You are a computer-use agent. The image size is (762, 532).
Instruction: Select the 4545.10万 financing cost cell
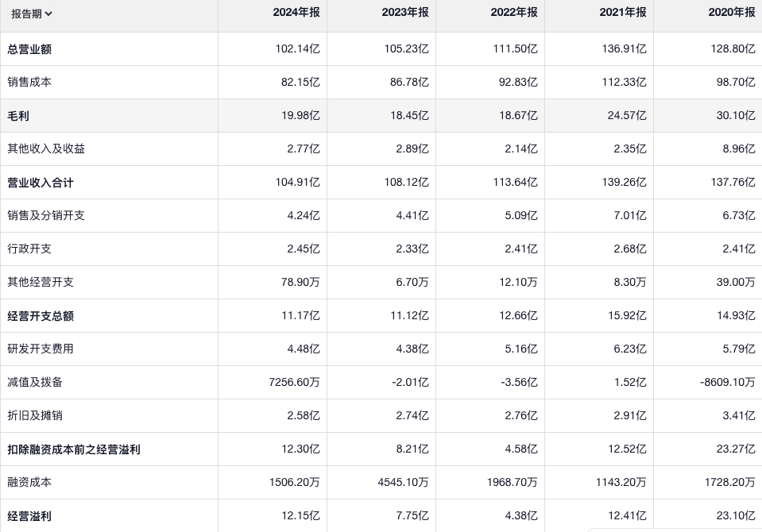click(403, 483)
